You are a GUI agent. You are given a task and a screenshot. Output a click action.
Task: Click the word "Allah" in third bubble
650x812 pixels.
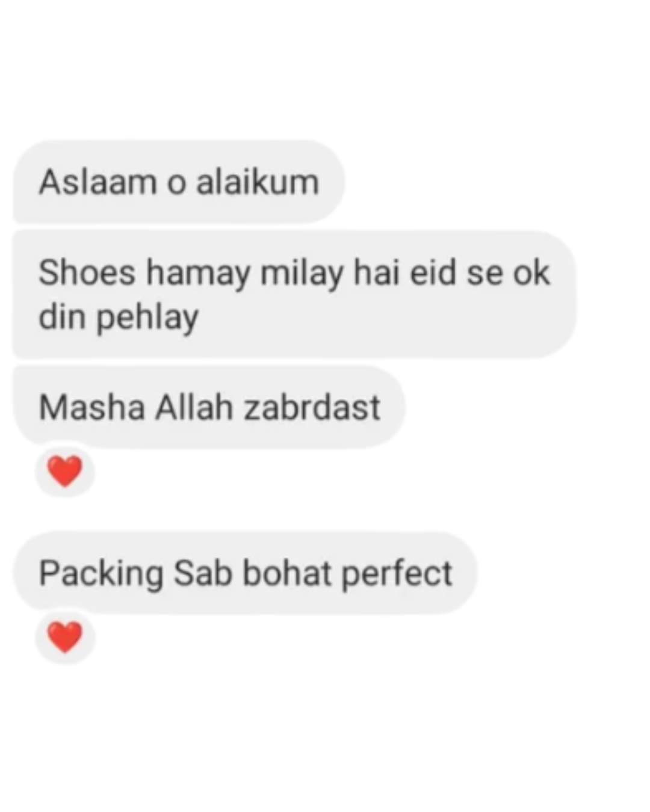point(194,407)
